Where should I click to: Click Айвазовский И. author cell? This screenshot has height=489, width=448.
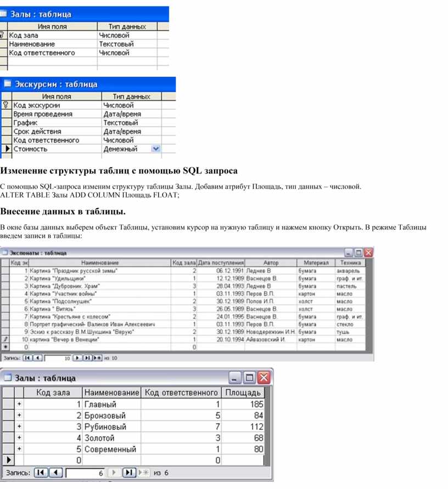271,339
